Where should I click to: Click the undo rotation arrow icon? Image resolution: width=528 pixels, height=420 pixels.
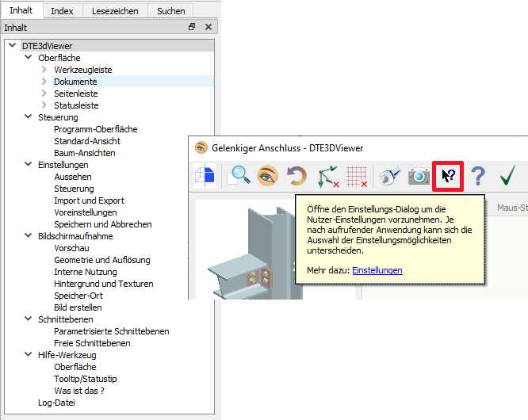(297, 176)
